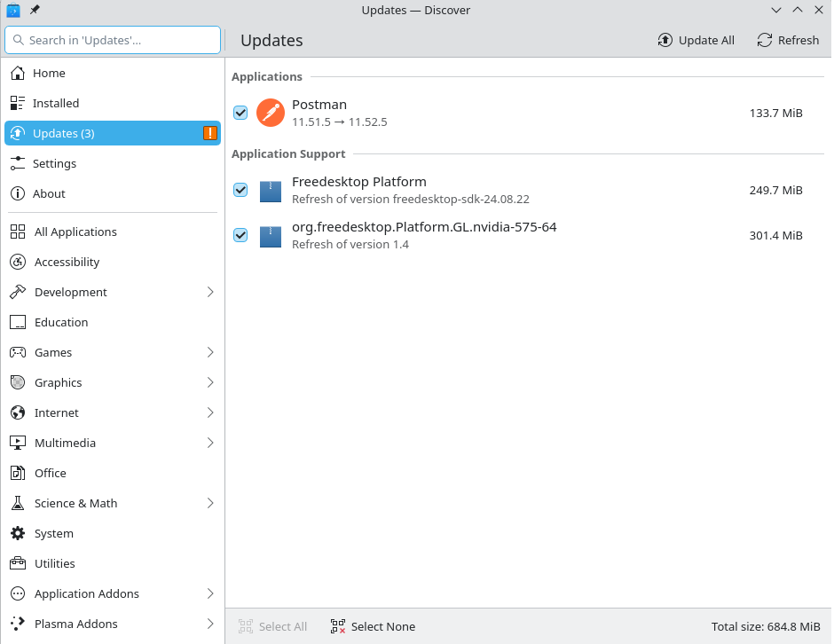
Task: Click the Utilities toolbox icon
Action: tap(18, 563)
